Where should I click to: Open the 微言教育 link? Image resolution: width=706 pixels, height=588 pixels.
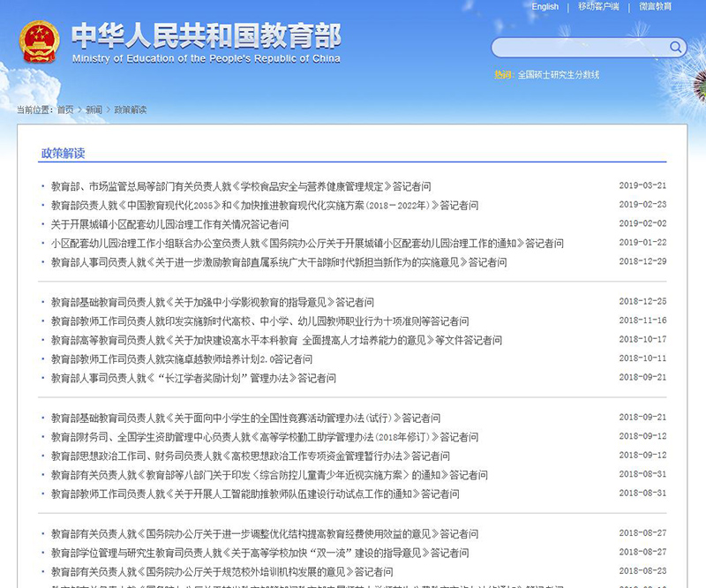click(655, 7)
